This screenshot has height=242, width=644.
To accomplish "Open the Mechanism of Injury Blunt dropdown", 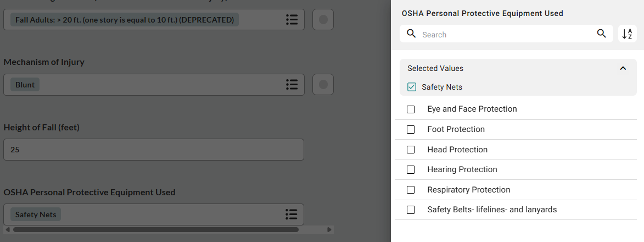I will click(148, 85).
